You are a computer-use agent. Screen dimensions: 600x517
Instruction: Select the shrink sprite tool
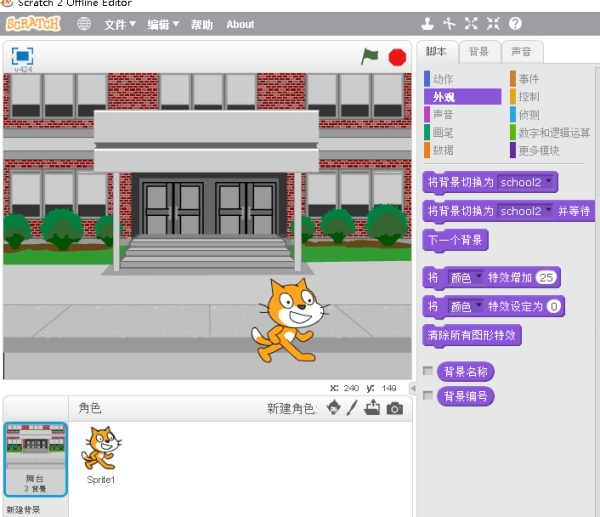493,24
